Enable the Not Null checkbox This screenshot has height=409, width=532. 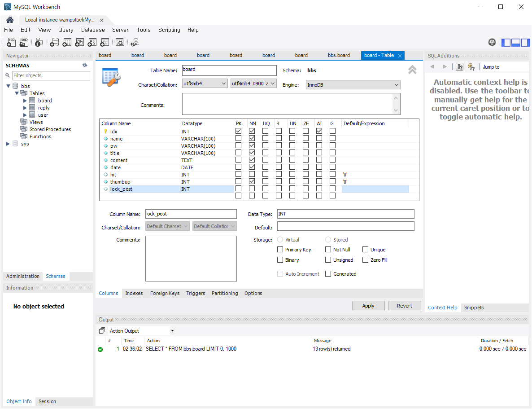pos(328,249)
